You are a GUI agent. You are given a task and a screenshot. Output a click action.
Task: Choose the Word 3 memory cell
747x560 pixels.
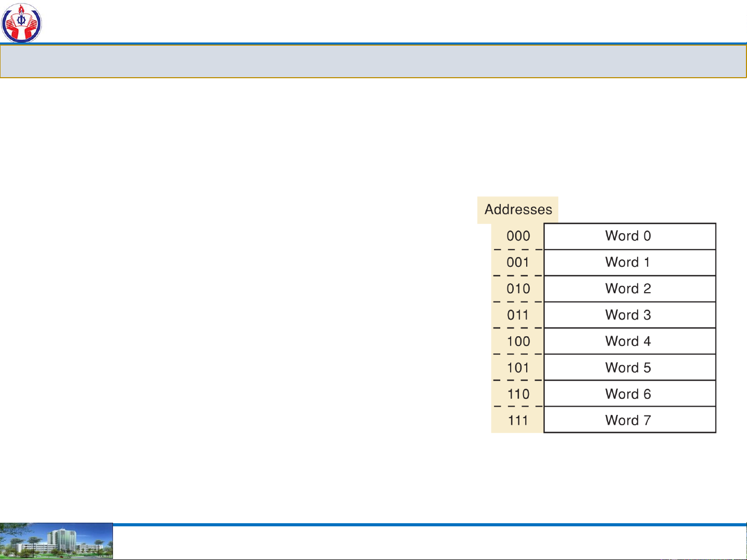629,315
